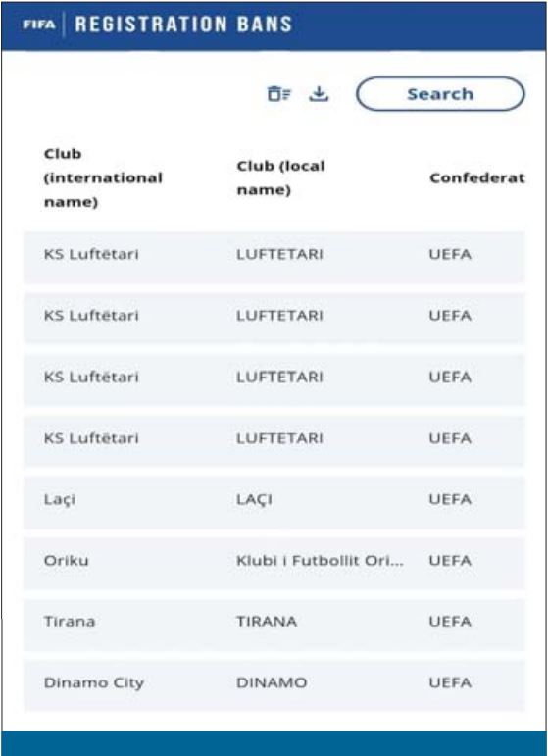Click the Registration Bans page title
Image resolution: width=548 pixels, height=756 pixels.
(x=183, y=25)
